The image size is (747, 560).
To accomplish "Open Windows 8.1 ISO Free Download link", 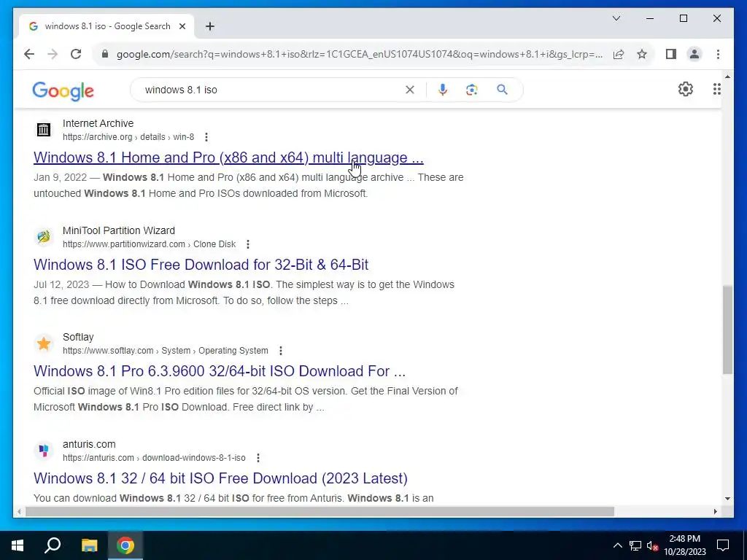I will (x=201, y=264).
